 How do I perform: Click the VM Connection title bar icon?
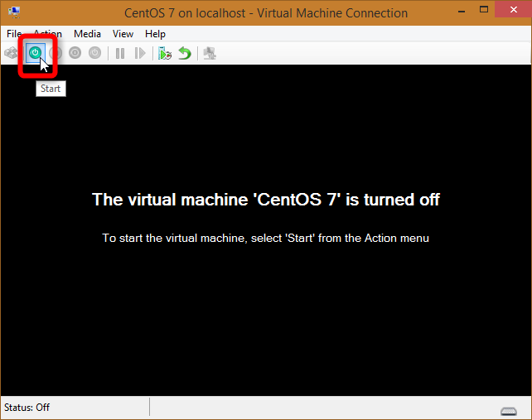tap(14, 12)
